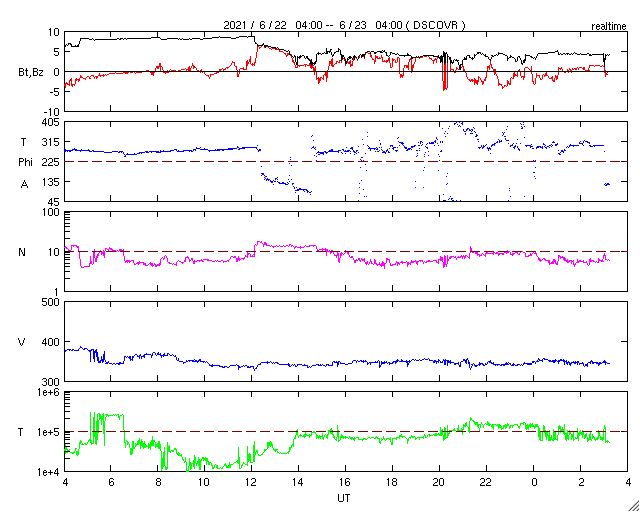Click the "A" label below Phi

pos(24,185)
